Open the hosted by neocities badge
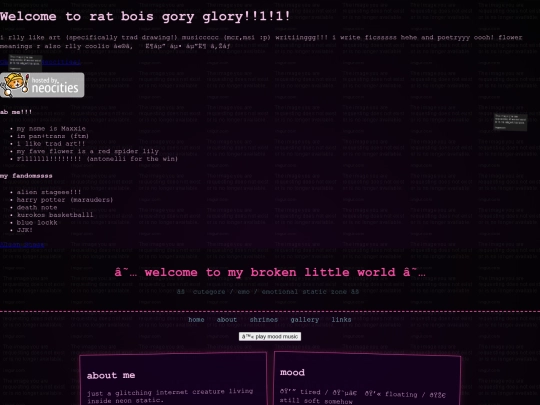The height and width of the screenshot is (405, 540). tap(42, 85)
